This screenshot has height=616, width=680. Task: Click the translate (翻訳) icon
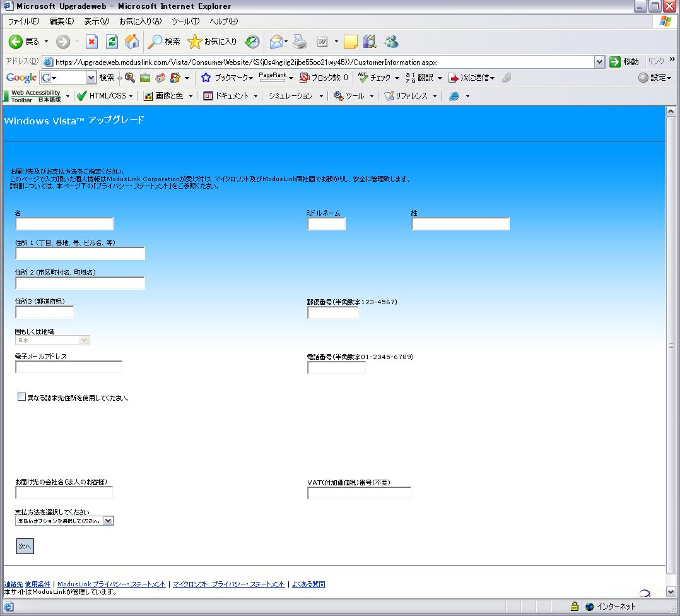pyautogui.click(x=410, y=78)
